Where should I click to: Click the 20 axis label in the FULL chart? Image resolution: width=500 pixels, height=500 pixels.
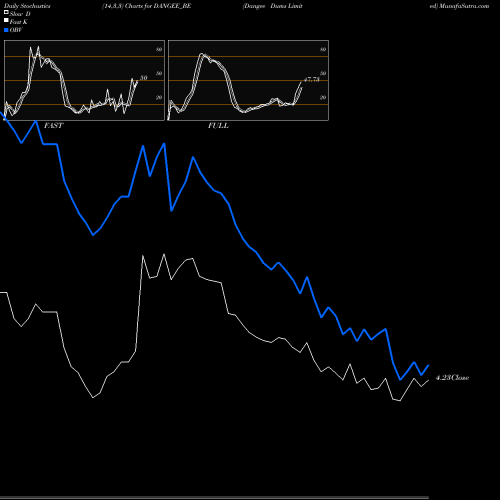[323, 98]
